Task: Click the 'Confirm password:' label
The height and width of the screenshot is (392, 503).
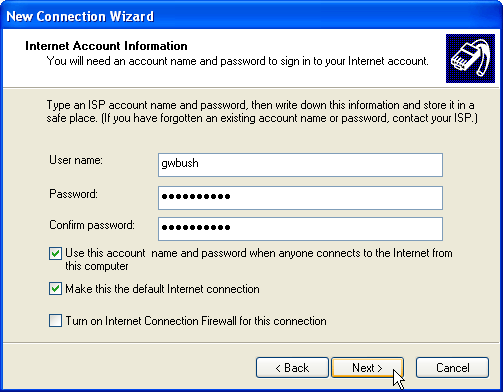Action: pos(92,225)
